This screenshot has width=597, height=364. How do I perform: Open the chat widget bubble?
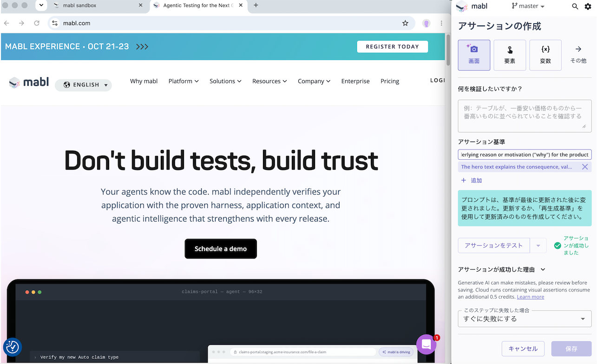426,344
